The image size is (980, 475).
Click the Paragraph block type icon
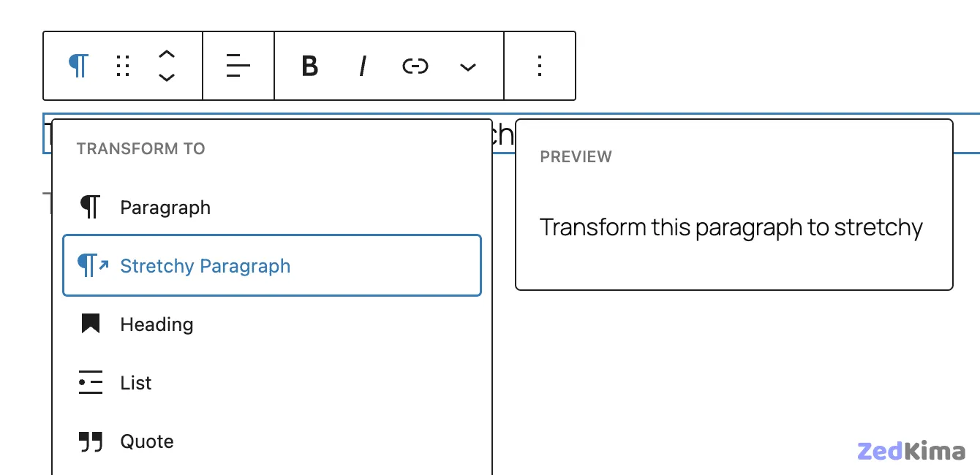tap(78, 66)
